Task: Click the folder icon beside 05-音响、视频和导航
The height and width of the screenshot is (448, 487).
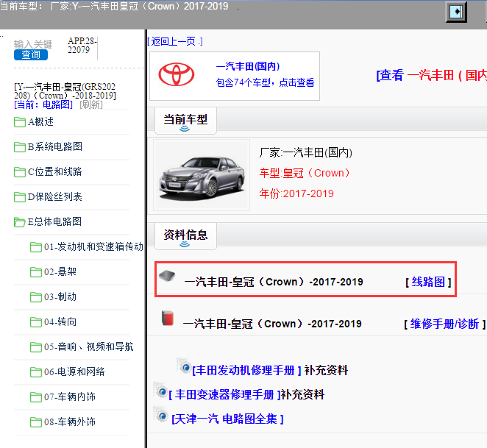Action: click(36, 347)
